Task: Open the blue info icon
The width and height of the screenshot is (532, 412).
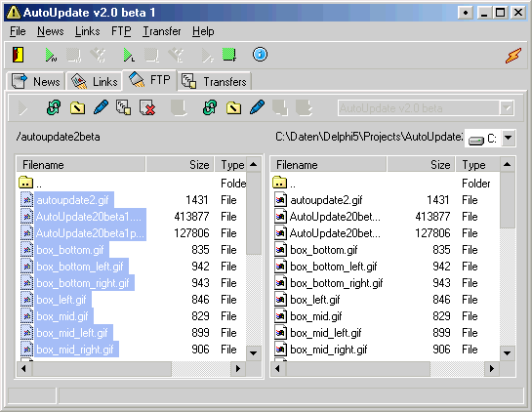Action: [x=260, y=55]
